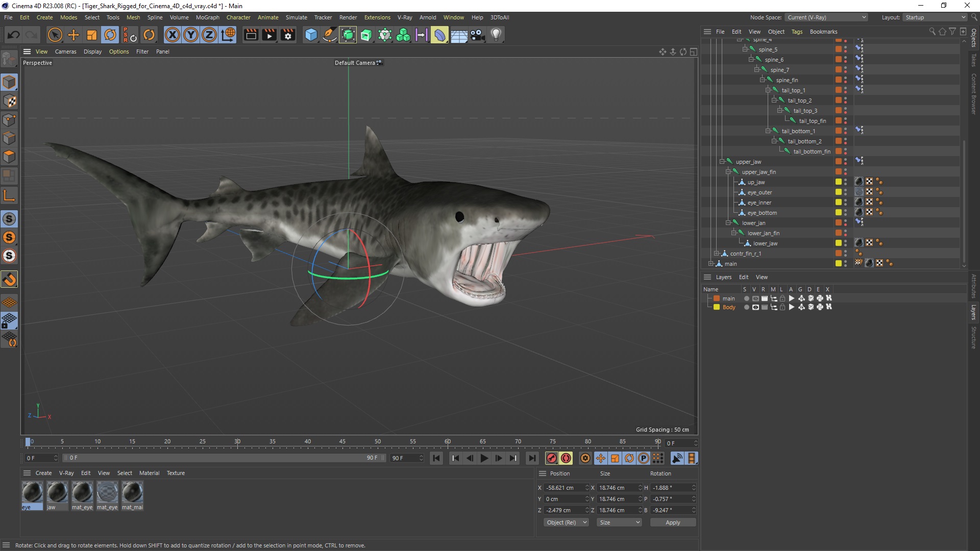This screenshot has height=551, width=980.
Task: Add a camera object from toolbar
Action: click(x=477, y=35)
